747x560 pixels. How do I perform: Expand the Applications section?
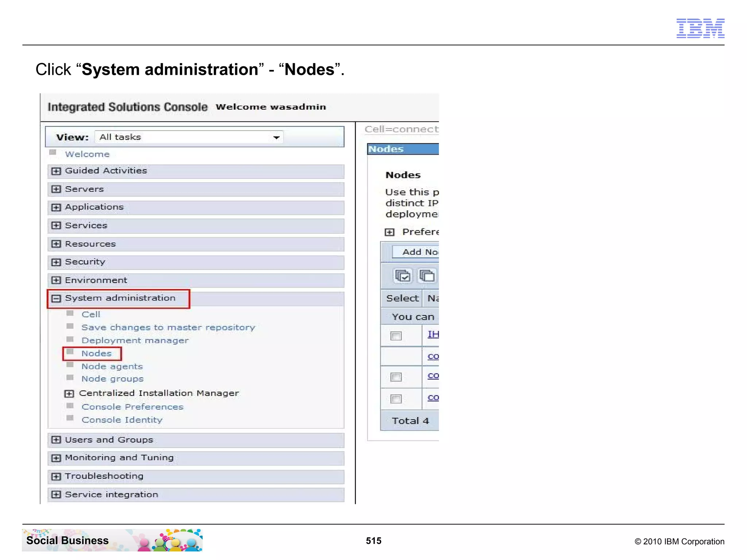56,207
